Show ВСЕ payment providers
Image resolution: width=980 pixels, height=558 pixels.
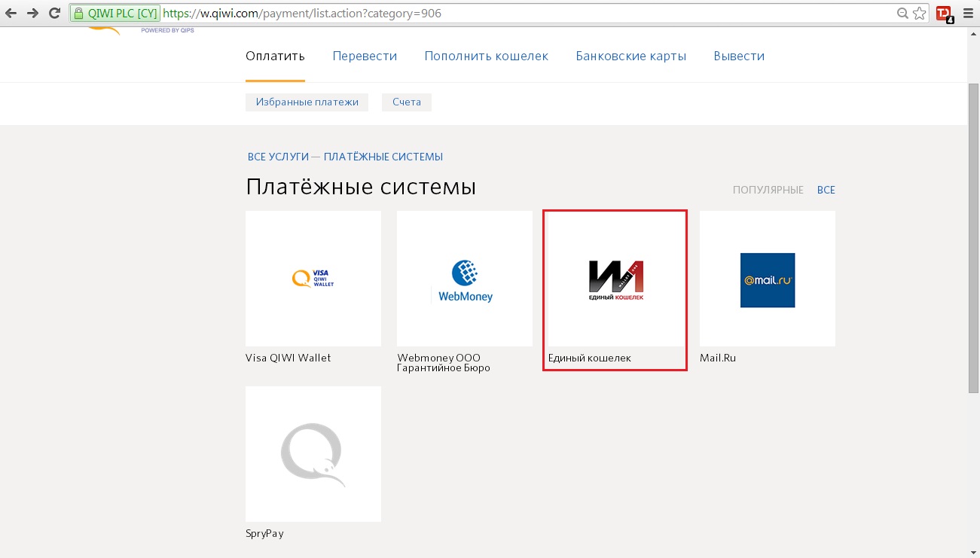(x=826, y=190)
